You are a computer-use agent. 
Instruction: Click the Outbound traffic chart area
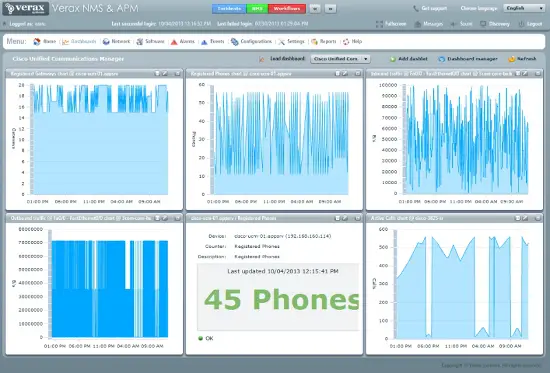109,284
